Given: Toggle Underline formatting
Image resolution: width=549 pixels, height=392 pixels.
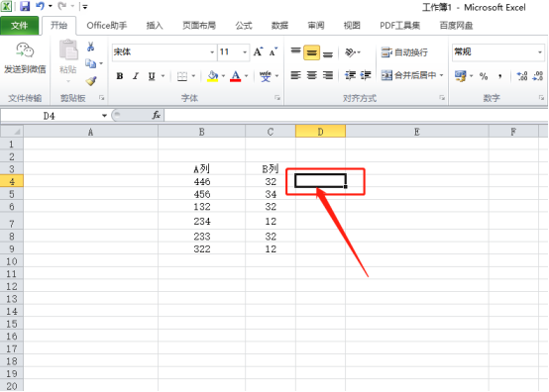Looking at the screenshot, I should [x=152, y=76].
